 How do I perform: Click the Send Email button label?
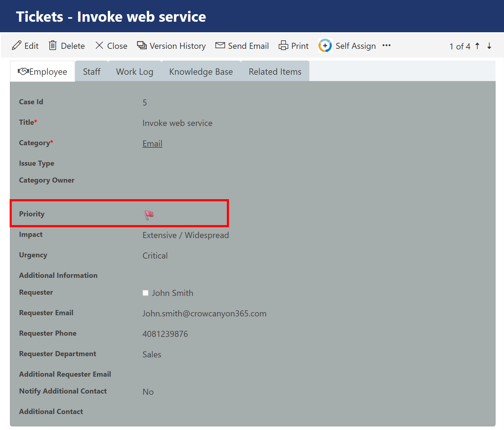coord(248,46)
